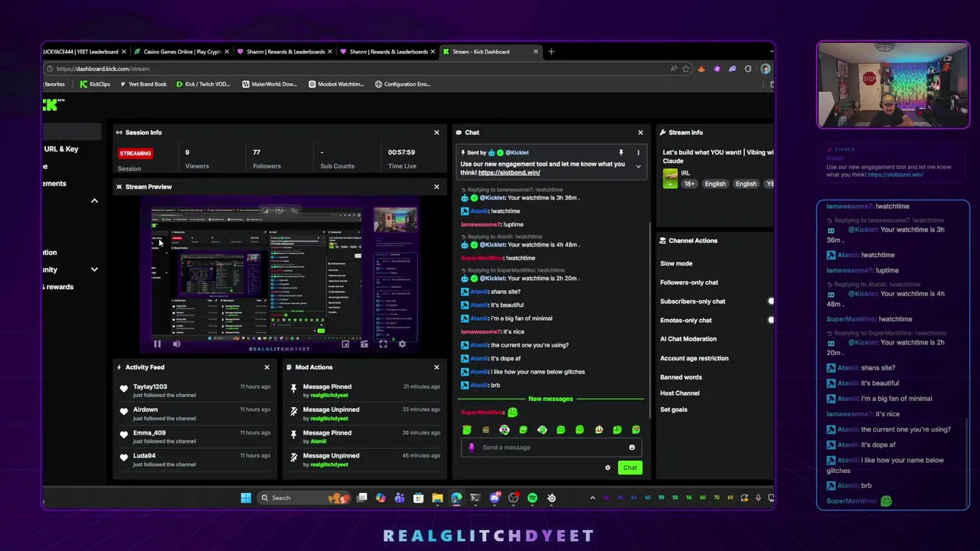
Task: Open the stream preview settings gear
Action: 402,344
